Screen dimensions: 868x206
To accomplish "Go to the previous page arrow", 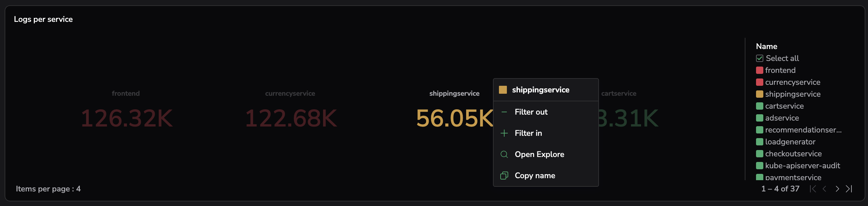I will [825, 189].
